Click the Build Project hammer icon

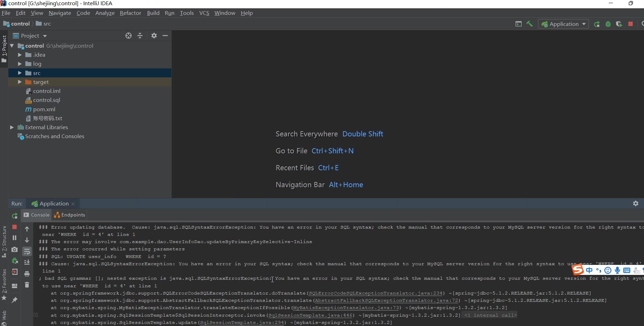tap(529, 24)
